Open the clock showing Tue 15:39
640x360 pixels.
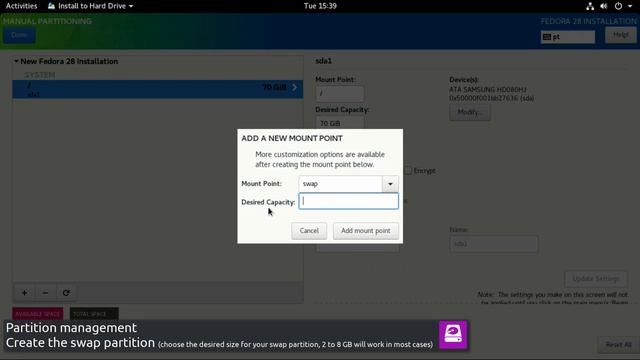pos(320,6)
